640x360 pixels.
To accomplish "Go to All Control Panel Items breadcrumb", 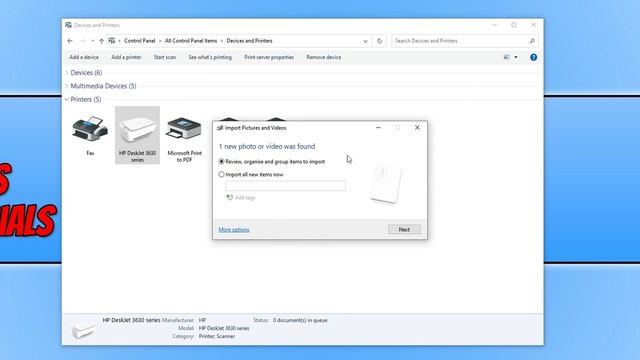I will [191, 41].
